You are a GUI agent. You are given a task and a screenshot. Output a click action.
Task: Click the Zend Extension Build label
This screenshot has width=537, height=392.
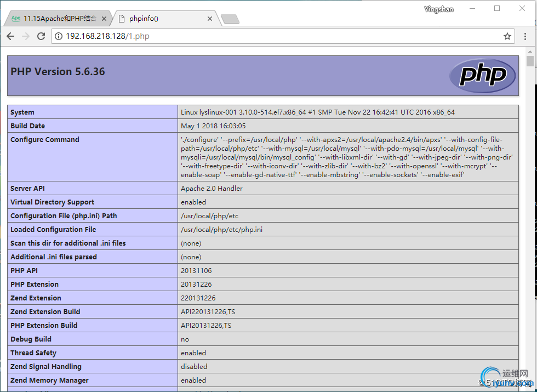45,311
